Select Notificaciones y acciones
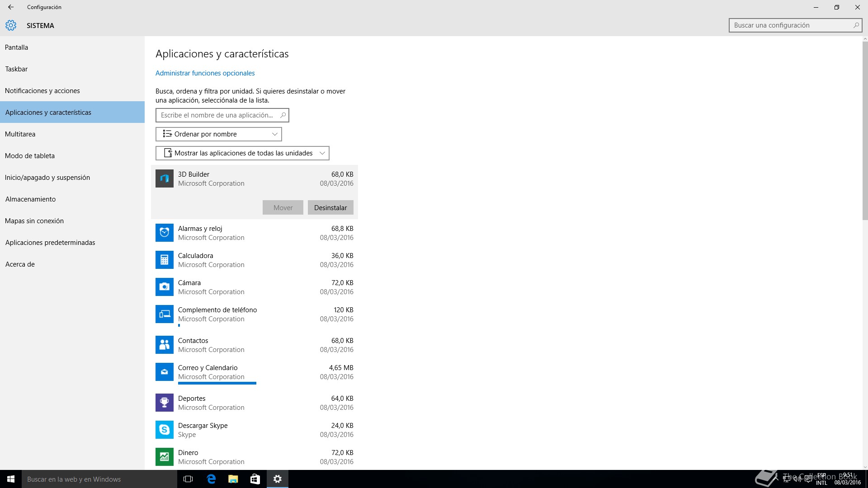This screenshot has height=488, width=868. [x=72, y=90]
